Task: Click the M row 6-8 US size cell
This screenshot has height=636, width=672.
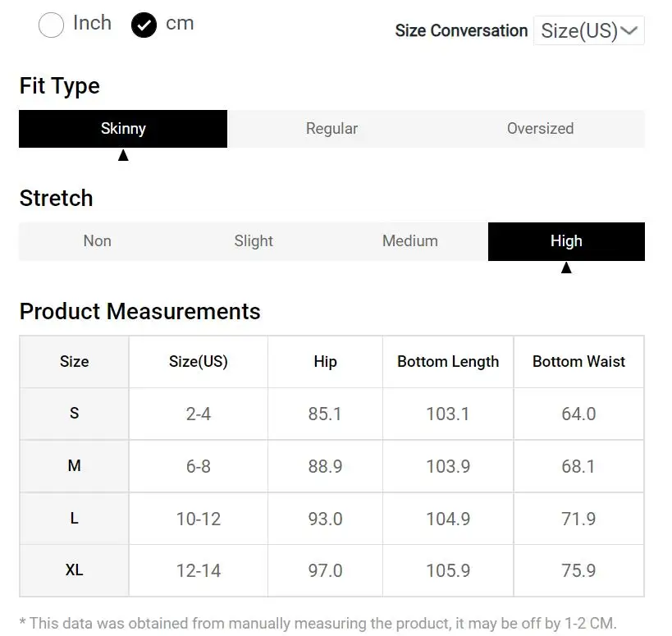Action: click(199, 466)
